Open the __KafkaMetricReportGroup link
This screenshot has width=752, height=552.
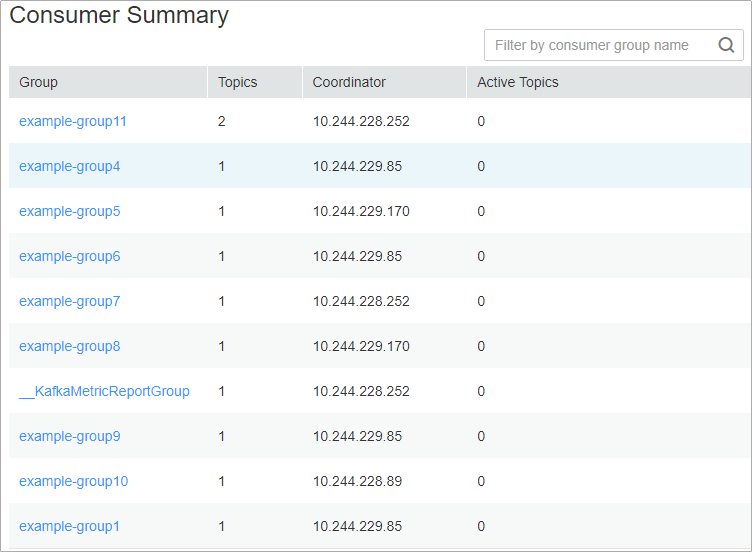click(x=104, y=391)
